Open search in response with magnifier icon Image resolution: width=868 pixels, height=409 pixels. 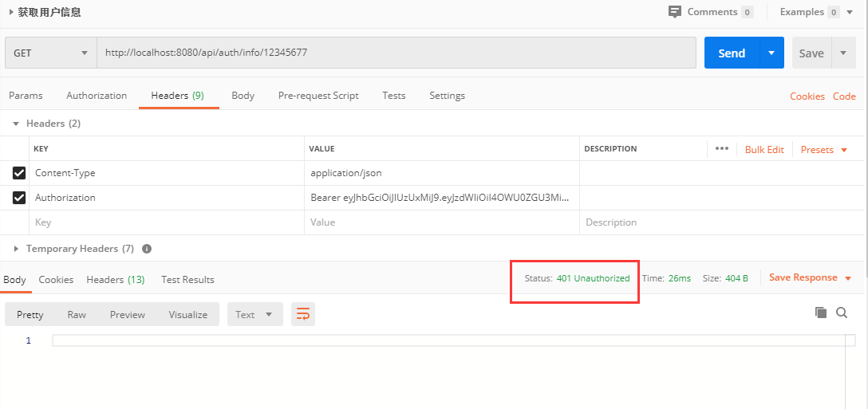tap(842, 313)
